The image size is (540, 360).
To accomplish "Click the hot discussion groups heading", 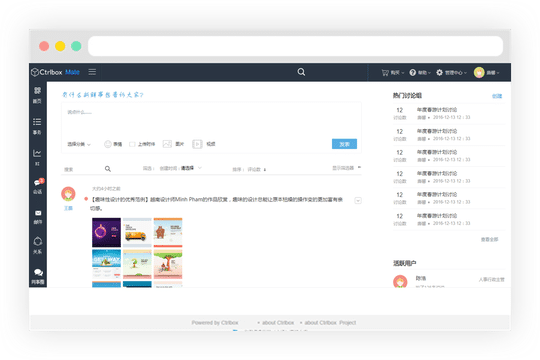I will [x=407, y=95].
